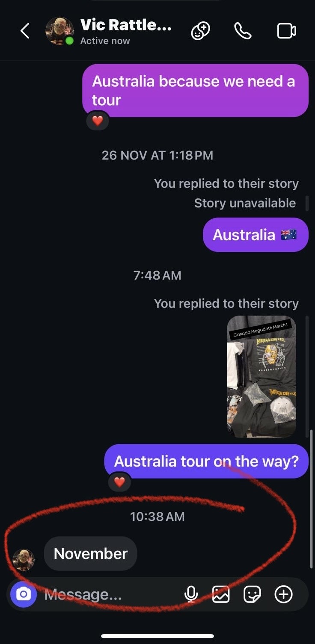Viewport: 315px width, 644px height.
Task: Tap the microphone to record voice message
Action: 191,594
